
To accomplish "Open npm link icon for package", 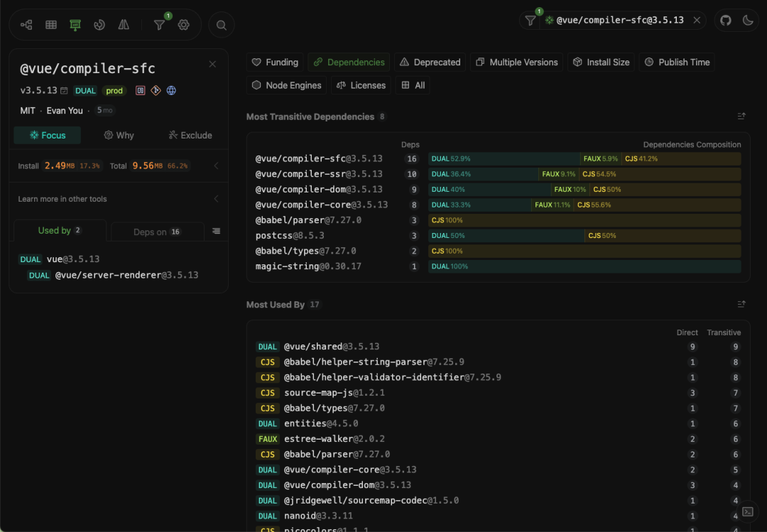I will coord(141,90).
